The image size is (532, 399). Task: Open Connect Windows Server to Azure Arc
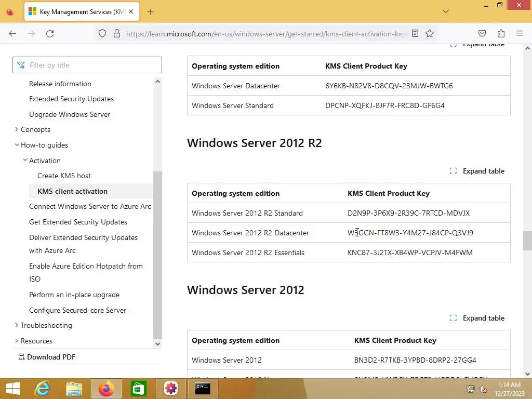(90, 206)
